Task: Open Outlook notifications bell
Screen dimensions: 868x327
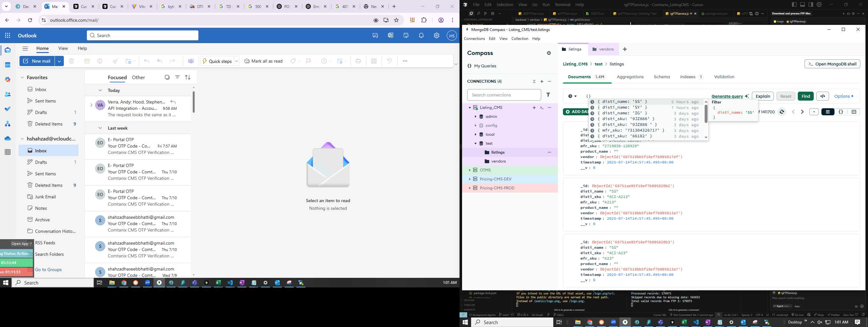Action: click(x=421, y=35)
